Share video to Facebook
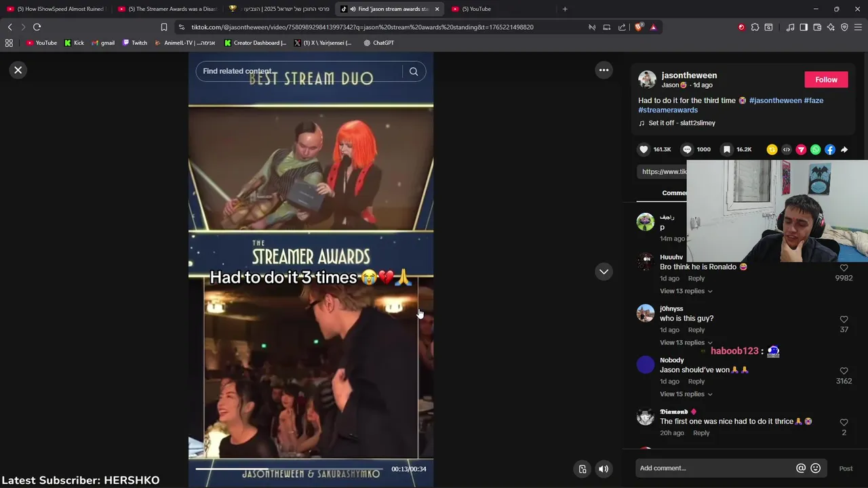Image resolution: width=868 pixels, height=488 pixels. (830, 150)
